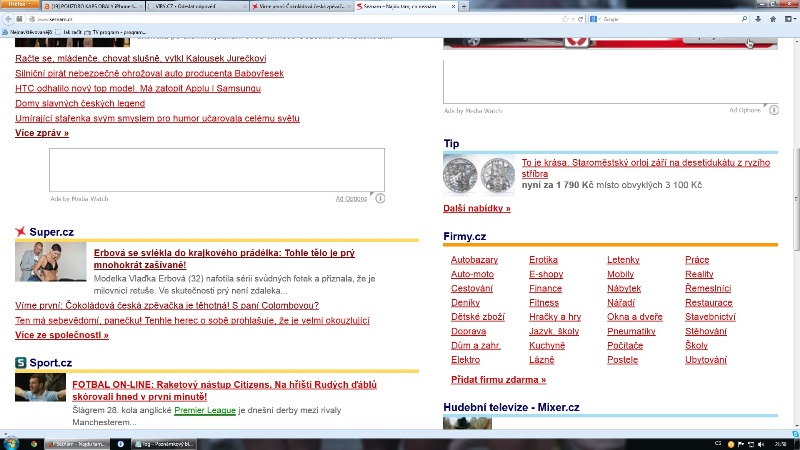Viewport: 800px width, 450px height.
Task: Open the football thumbnail in Sport.cz
Action: click(40, 387)
